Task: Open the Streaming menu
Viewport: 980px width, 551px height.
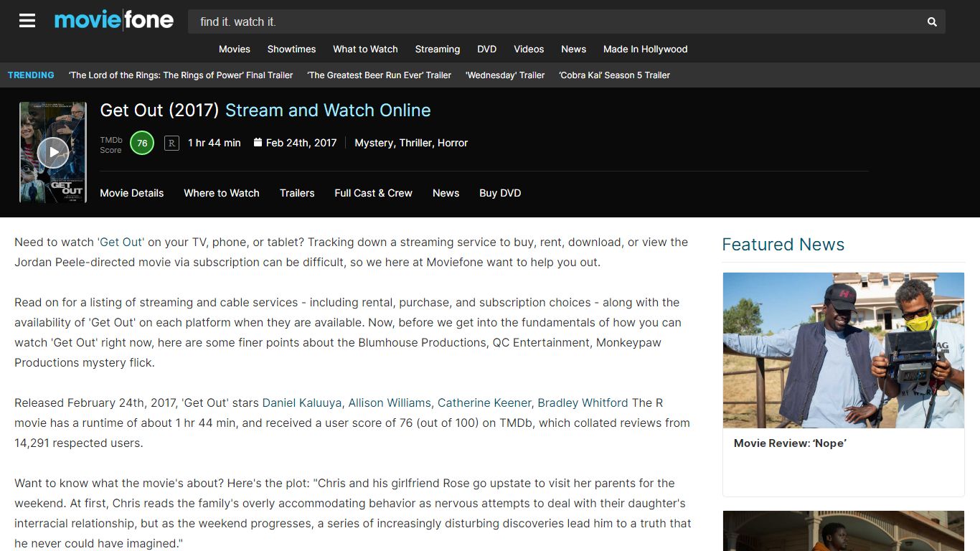Action: click(x=438, y=49)
